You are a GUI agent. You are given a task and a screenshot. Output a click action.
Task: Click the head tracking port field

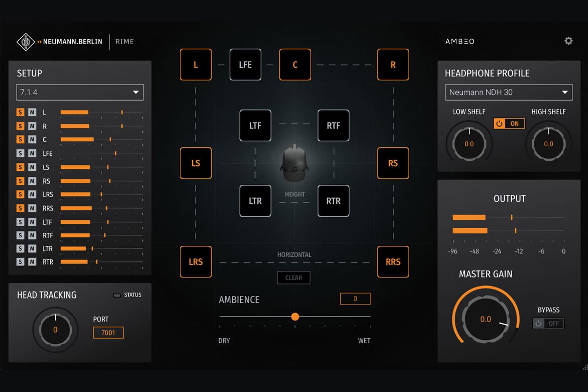click(x=108, y=333)
